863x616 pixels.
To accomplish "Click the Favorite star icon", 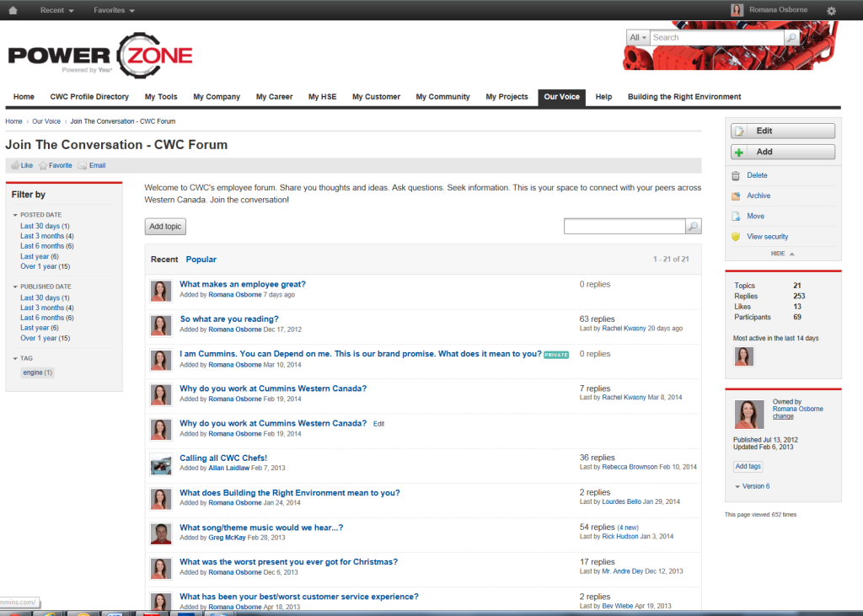I will click(x=43, y=165).
